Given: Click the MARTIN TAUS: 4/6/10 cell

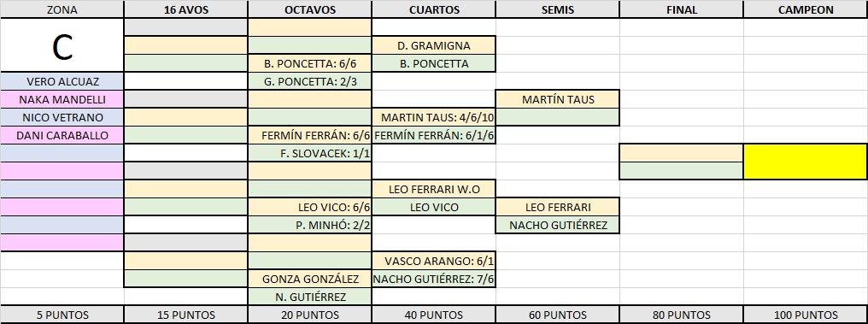Looking at the screenshot, I should point(434,117).
